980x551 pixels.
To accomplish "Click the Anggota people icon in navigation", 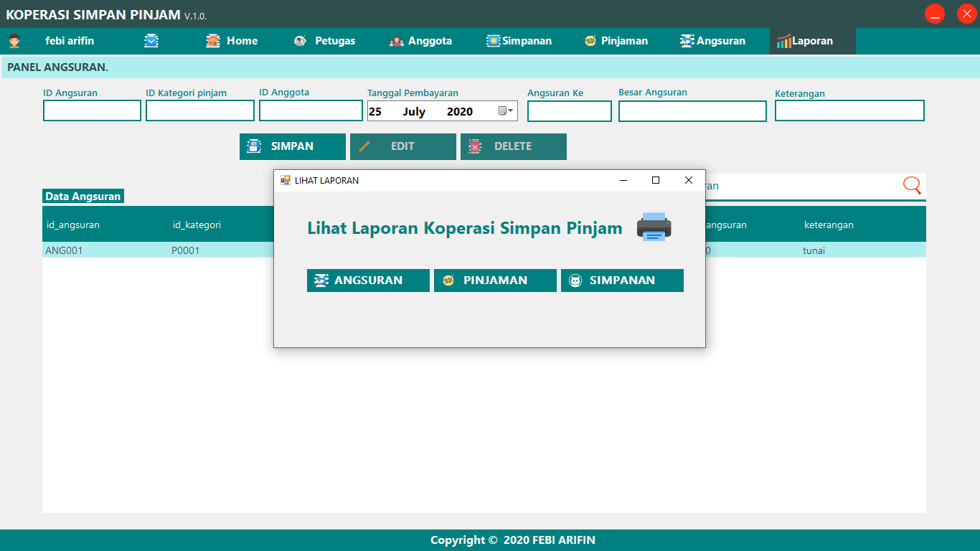I will coord(397,41).
